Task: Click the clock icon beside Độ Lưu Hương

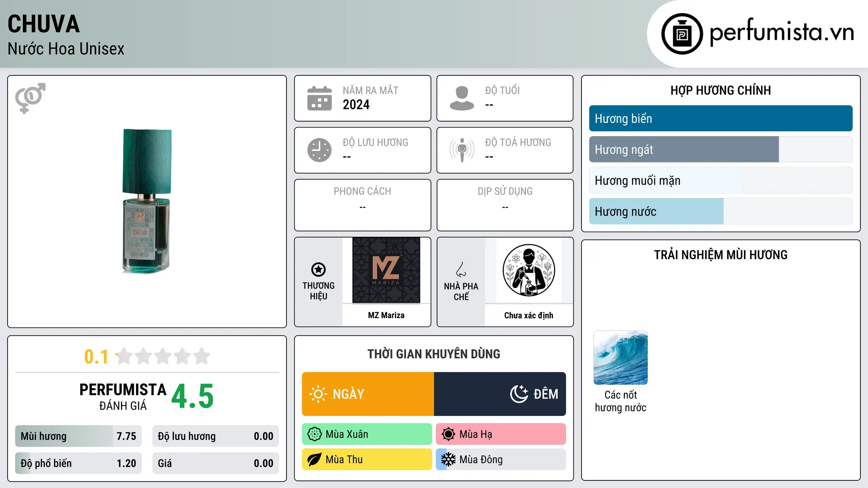Action: pyautogui.click(x=320, y=150)
